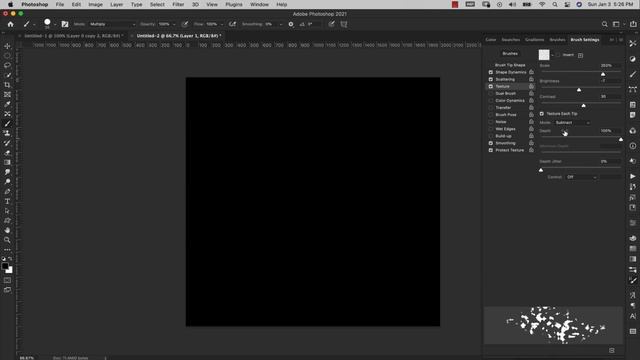Adjust the Brightness slider handle
Screen dimensions: 640x360
[x=579, y=90]
